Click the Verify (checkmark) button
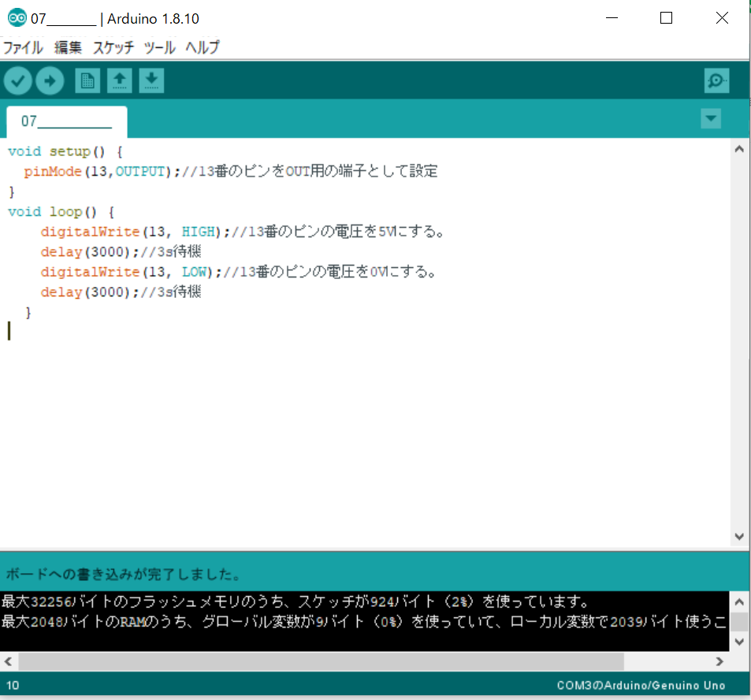The image size is (751, 700). tap(17, 80)
